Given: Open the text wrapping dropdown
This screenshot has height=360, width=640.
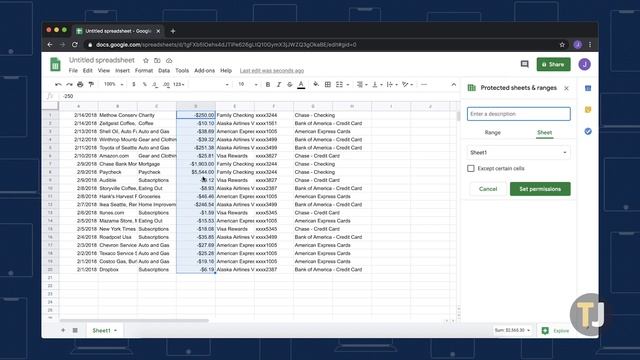Looking at the screenshot, I should click(x=392, y=84).
